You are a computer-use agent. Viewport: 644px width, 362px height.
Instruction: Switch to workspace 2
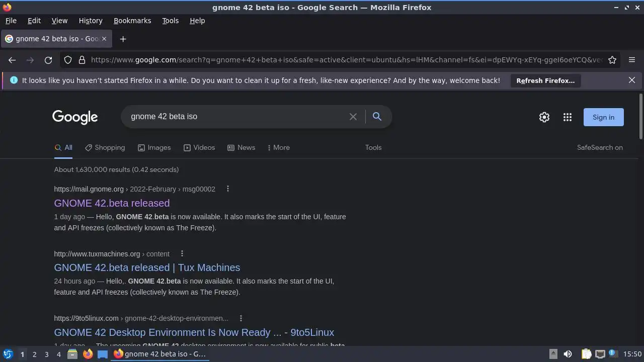point(34,354)
